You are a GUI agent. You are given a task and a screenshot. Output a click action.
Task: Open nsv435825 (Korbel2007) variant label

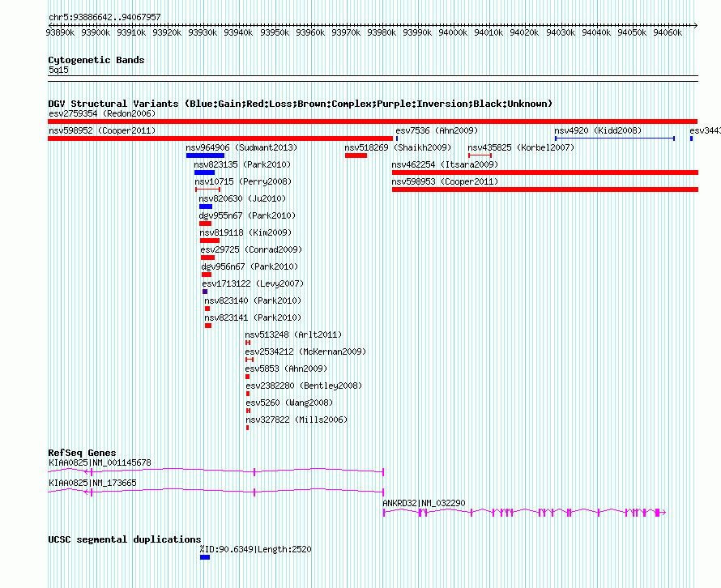[521, 147]
